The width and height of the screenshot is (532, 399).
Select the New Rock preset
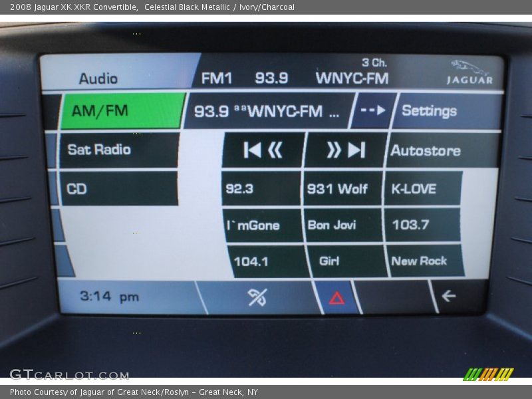[x=426, y=261]
